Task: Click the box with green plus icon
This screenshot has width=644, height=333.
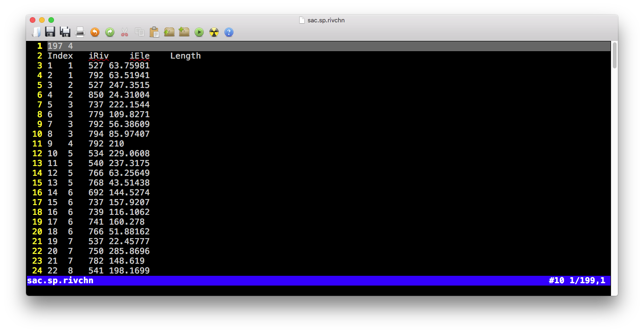Action: click(x=184, y=32)
